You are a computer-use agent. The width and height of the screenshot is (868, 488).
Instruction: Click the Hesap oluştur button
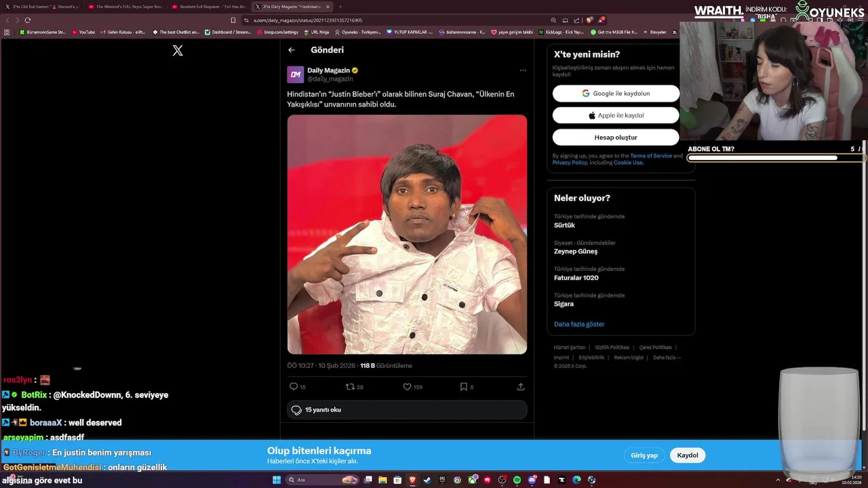tap(616, 137)
